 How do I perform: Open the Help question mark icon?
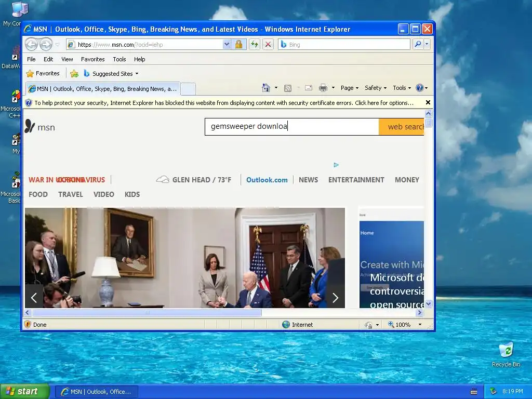click(421, 88)
